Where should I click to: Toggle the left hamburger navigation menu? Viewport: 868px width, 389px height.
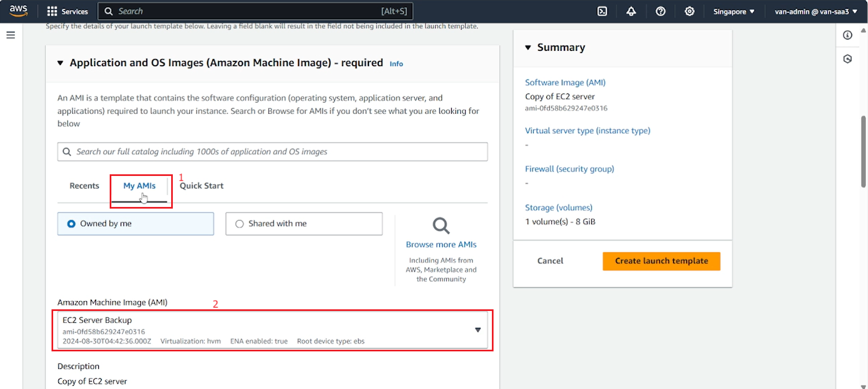(11, 35)
